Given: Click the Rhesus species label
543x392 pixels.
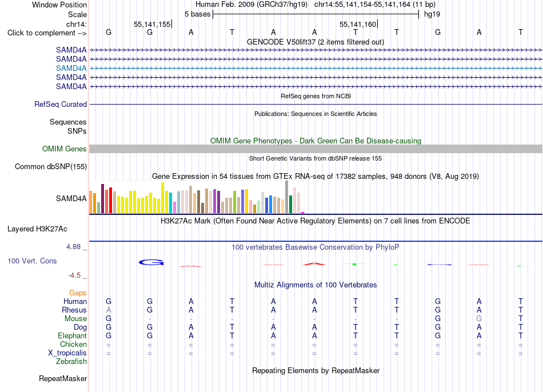Looking at the screenshot, I should pyautogui.click(x=74, y=310).
